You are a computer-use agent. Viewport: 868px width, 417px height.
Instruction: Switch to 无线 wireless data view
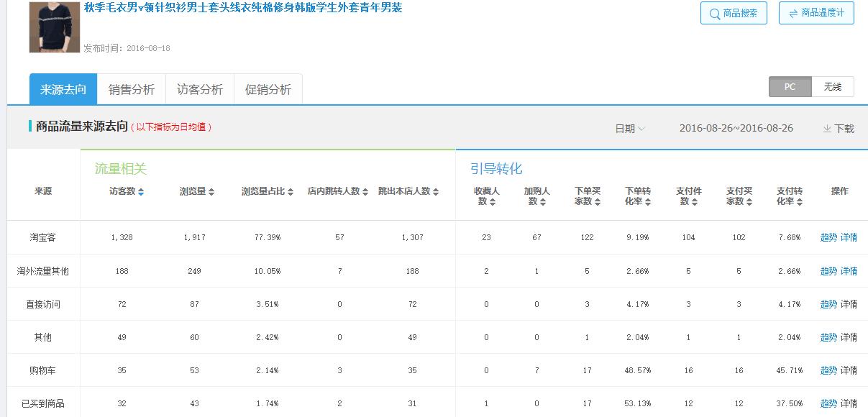coord(832,86)
